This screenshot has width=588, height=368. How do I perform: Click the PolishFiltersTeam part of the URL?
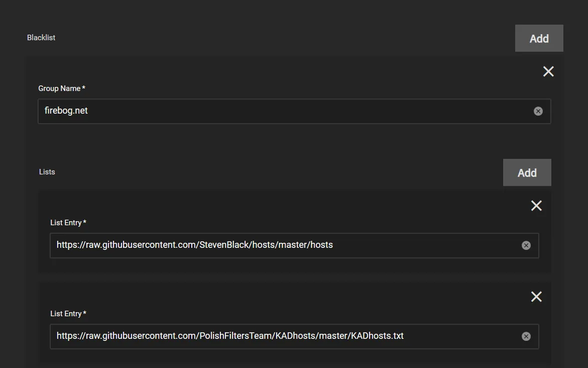236,336
